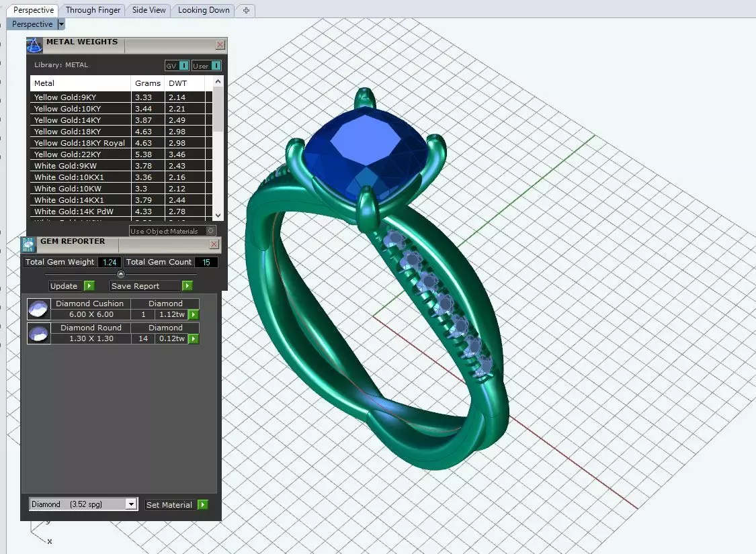Select the Yellow Gold:18KY row

tap(121, 132)
